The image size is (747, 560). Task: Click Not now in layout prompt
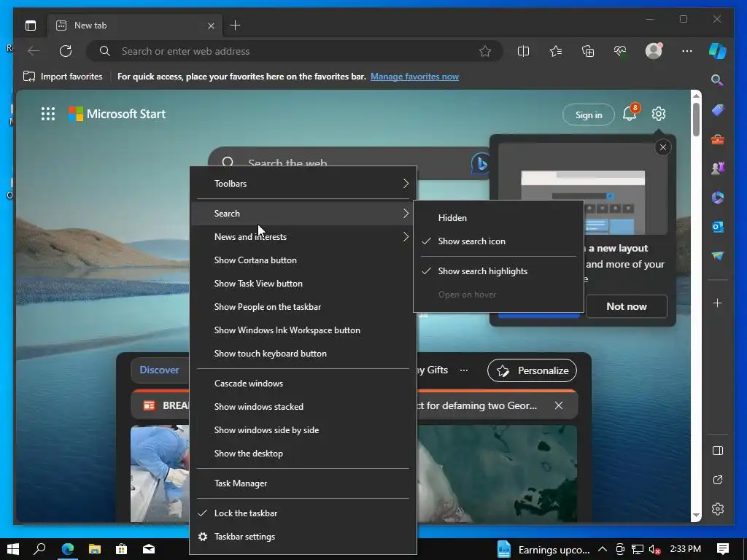point(626,306)
